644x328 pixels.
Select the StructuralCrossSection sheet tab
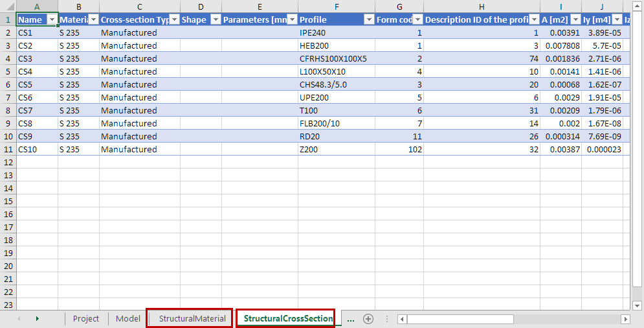click(288, 318)
